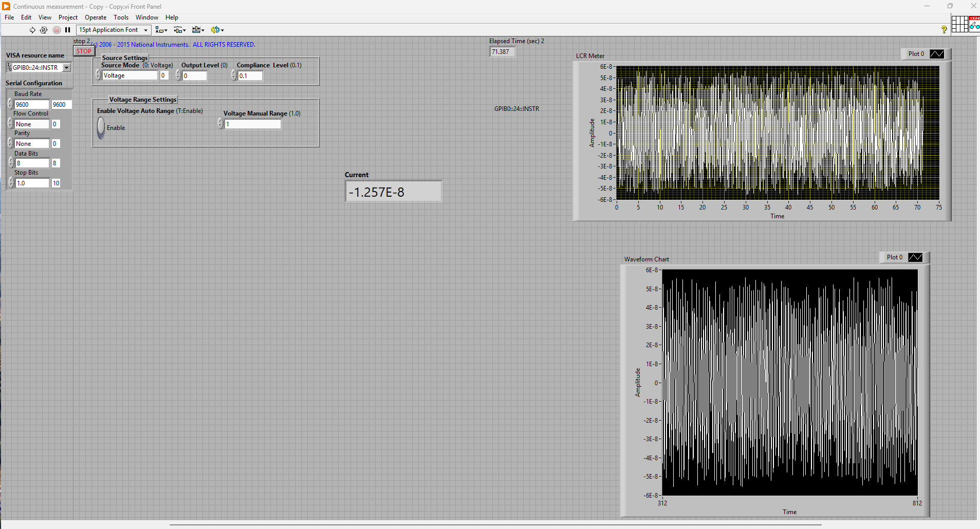Click the Abort Execution red circle

(x=57, y=30)
